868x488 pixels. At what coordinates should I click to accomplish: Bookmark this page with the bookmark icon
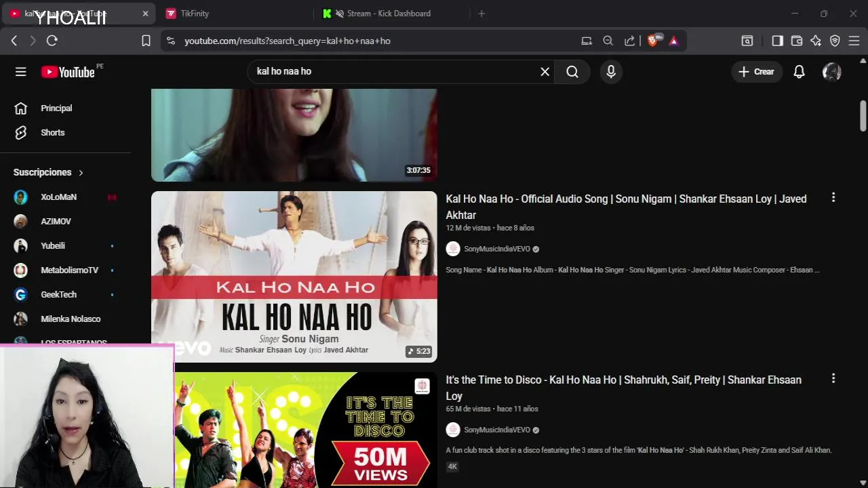[x=146, y=41]
